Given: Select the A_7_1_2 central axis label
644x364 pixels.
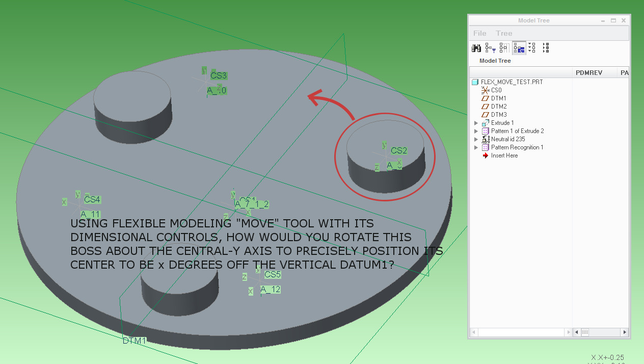Looking at the screenshot, I should (252, 204).
